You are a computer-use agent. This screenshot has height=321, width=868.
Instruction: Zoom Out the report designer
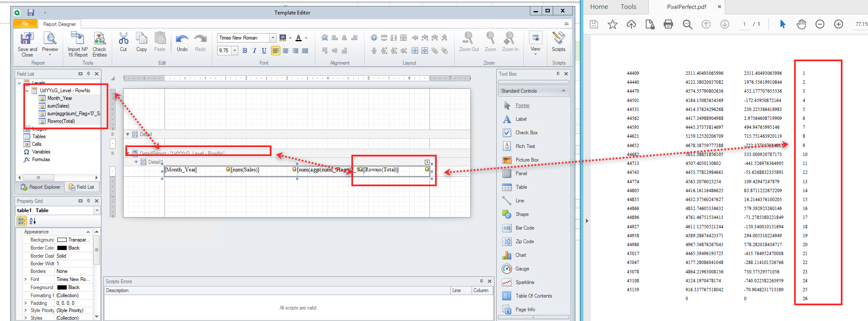469,42
